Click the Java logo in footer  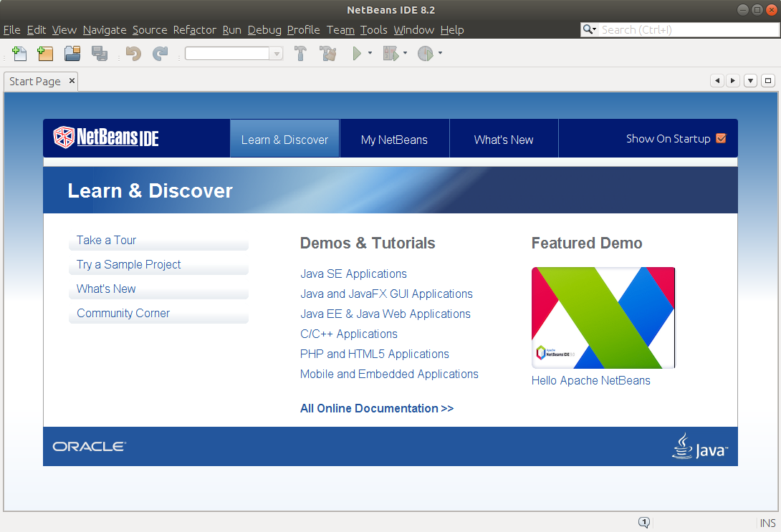click(700, 446)
